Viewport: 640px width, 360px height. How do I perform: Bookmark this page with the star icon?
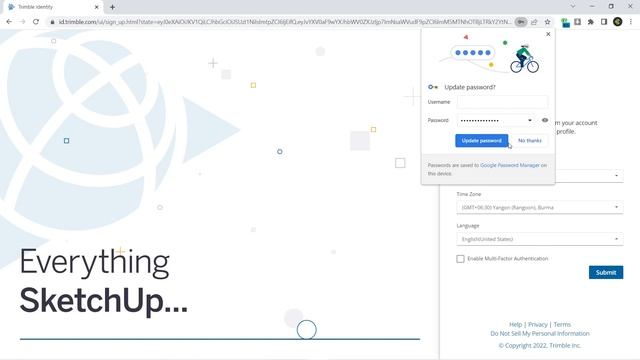click(x=548, y=22)
